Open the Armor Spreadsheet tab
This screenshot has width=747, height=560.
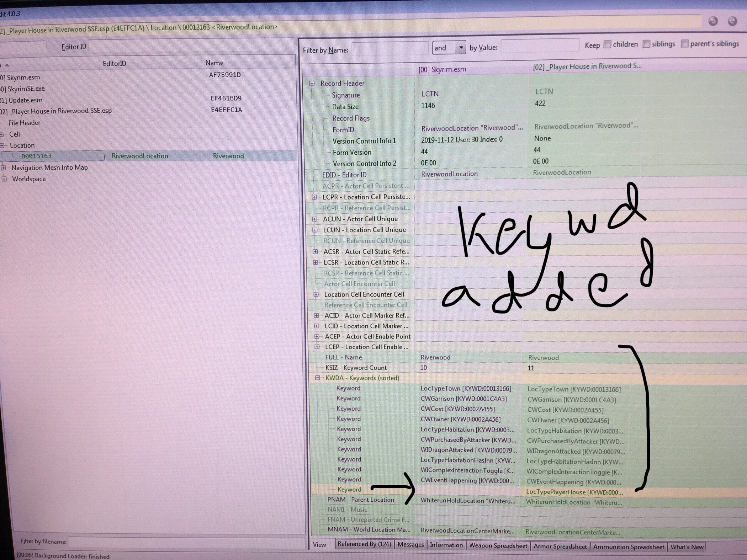click(x=560, y=546)
